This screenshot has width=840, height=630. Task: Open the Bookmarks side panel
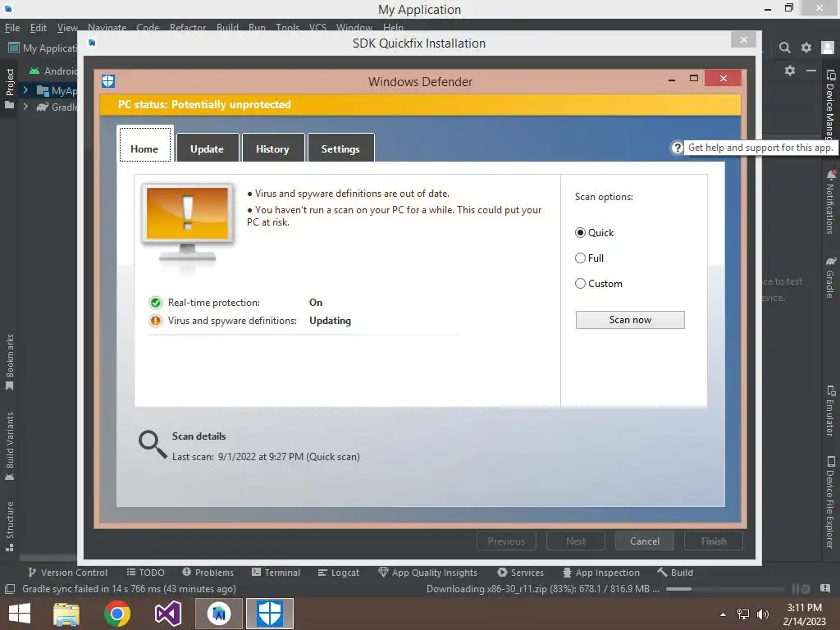coord(9,363)
